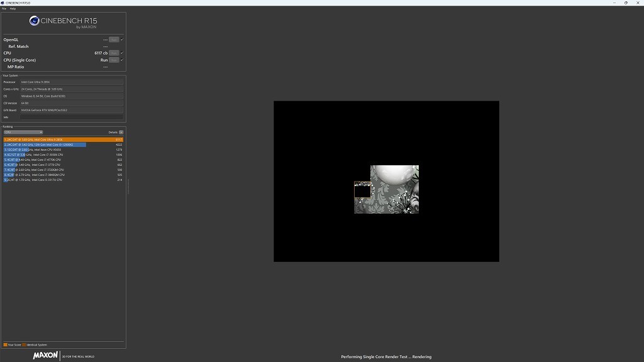Click the OpenGL label
This screenshot has height=362, width=644.
pyautogui.click(x=11, y=40)
